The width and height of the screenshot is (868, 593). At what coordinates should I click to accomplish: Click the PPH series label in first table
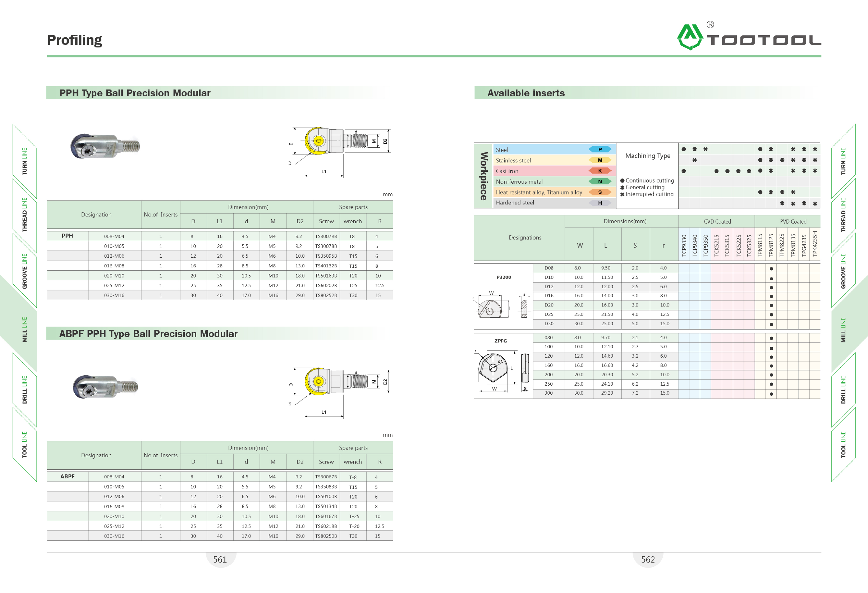[x=67, y=236]
